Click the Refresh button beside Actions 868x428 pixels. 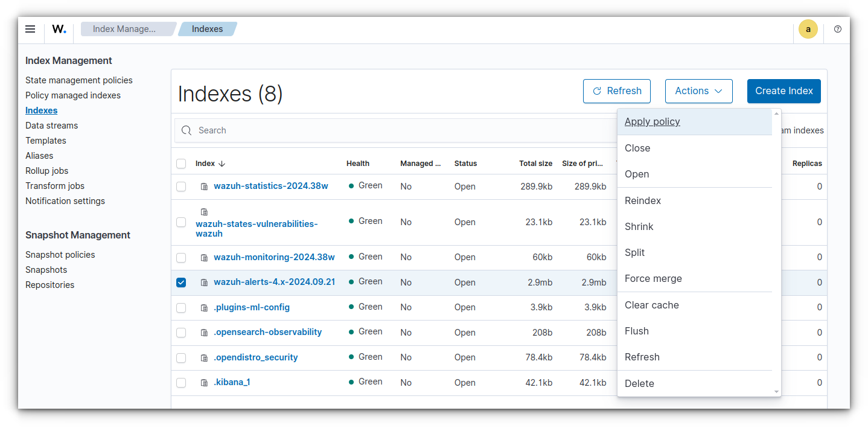(616, 91)
